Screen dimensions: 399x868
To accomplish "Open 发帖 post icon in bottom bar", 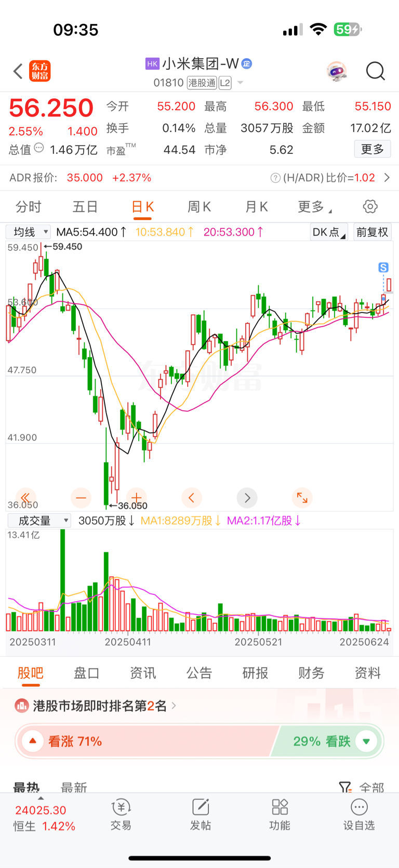I will pos(201,807).
